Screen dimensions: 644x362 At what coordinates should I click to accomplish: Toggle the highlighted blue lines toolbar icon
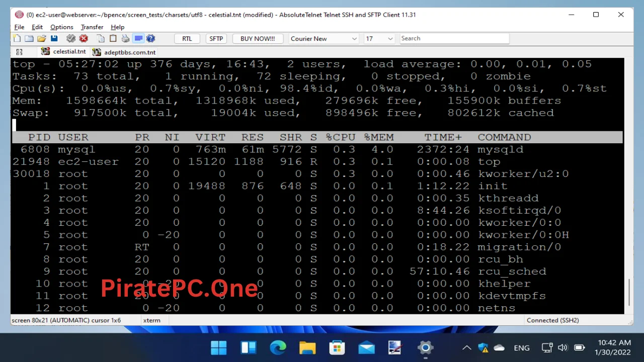pyautogui.click(x=138, y=39)
